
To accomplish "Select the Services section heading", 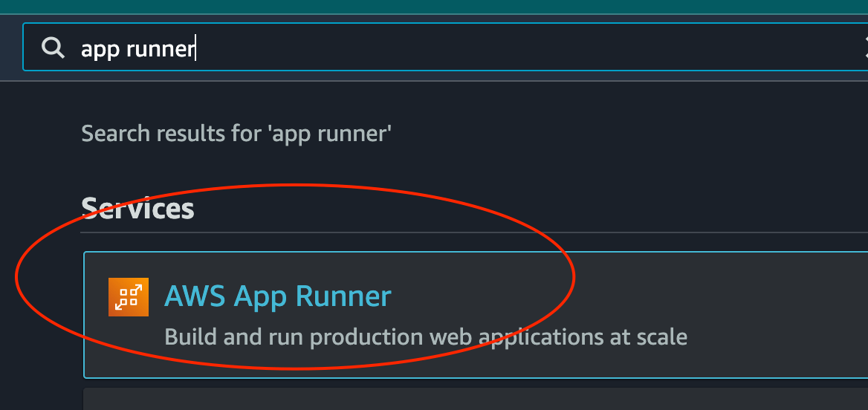I will click(137, 209).
